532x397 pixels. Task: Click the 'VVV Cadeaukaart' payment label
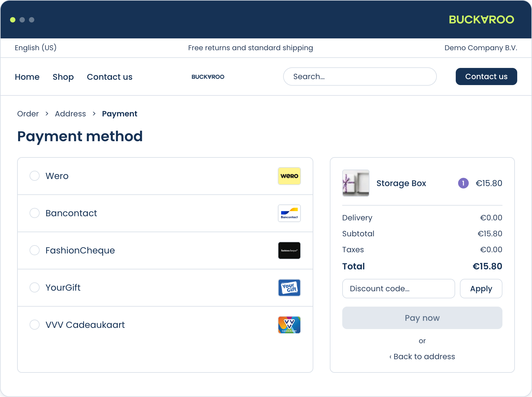[x=85, y=325]
